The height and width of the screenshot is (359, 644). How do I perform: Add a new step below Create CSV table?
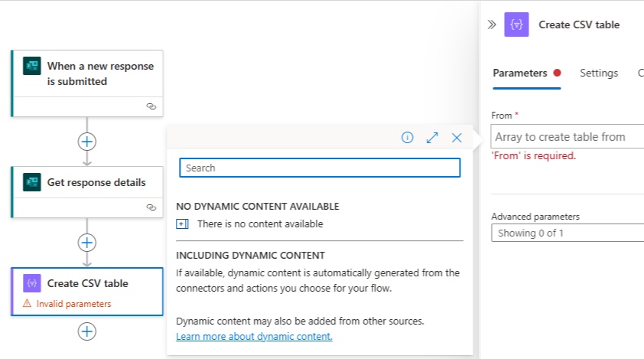tap(87, 331)
